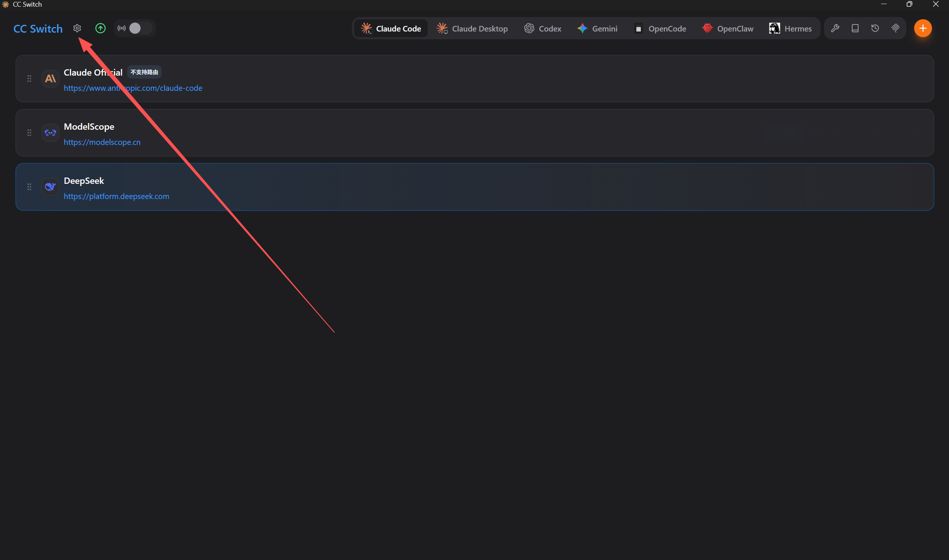Screen dimensions: 949x560
Task: Add a provider with the orange plus button
Action: [x=923, y=28]
